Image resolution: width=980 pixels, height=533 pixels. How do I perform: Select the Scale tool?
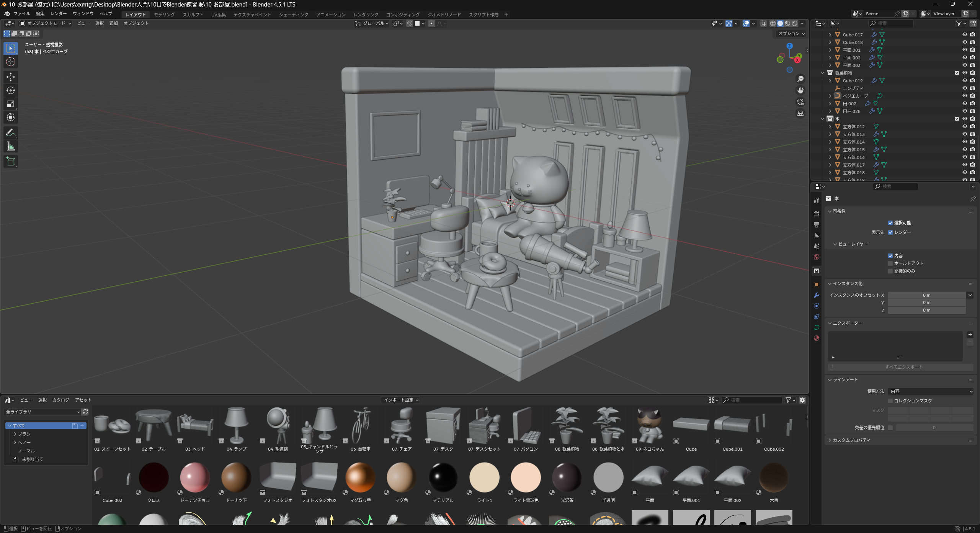click(11, 104)
